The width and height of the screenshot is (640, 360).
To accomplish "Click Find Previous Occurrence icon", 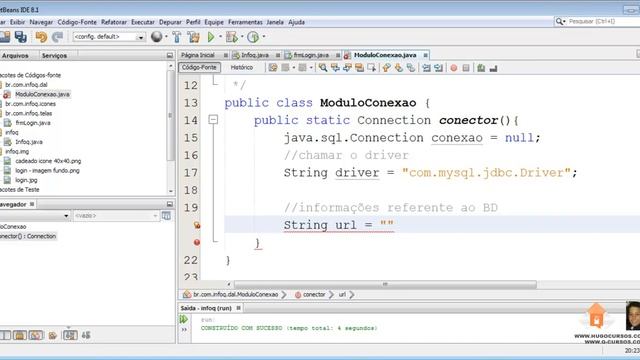I will pyautogui.click(x=335, y=68).
